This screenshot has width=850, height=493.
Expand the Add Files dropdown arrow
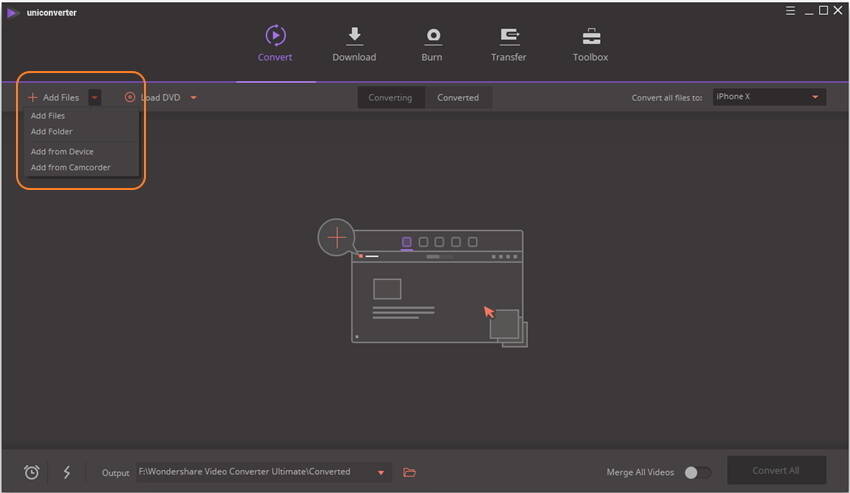tap(94, 98)
